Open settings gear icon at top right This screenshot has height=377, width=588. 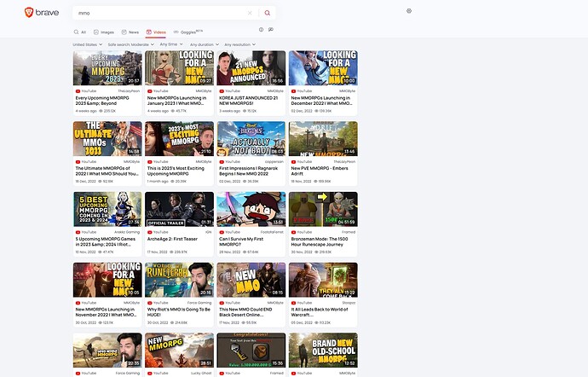pyautogui.click(x=409, y=11)
